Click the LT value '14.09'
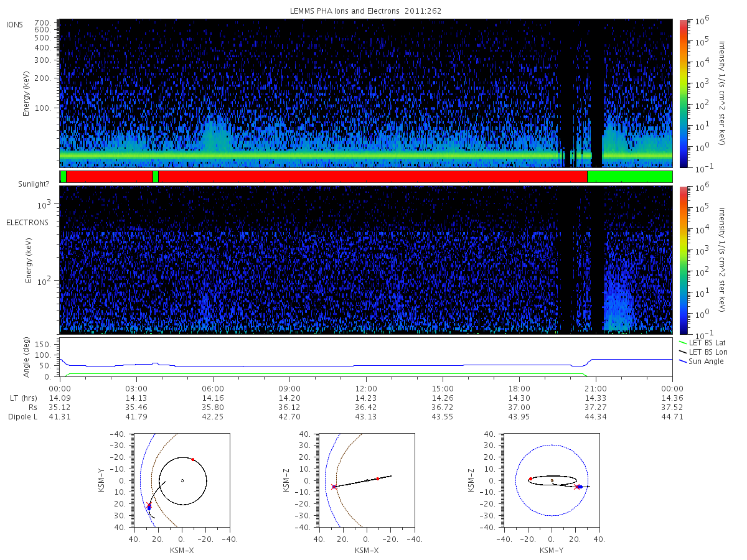 click(59, 398)
